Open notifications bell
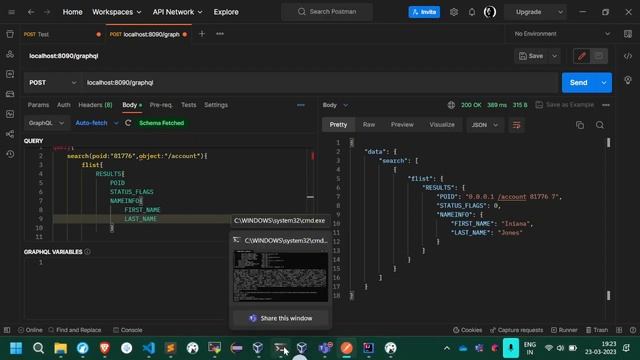This screenshot has width=640, height=360. coord(472,12)
